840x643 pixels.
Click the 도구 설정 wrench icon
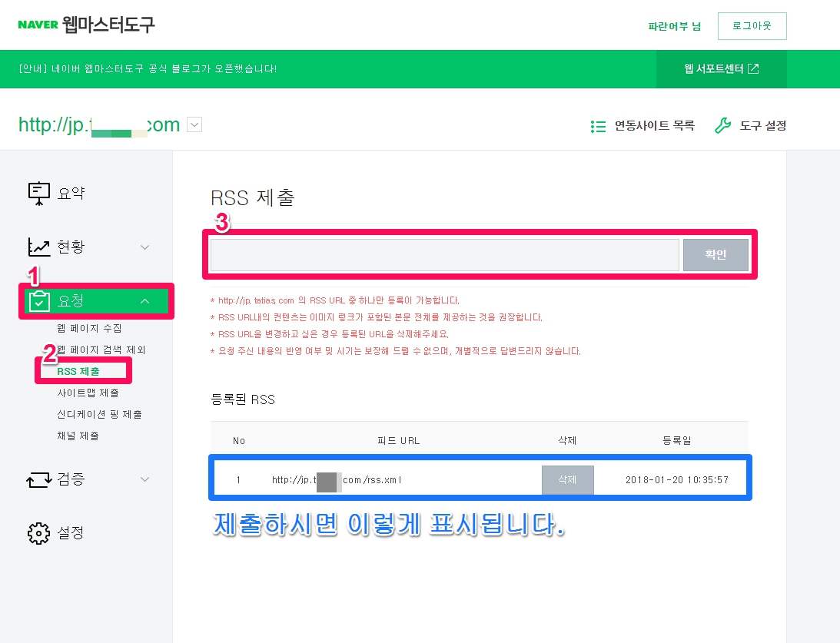(x=721, y=125)
